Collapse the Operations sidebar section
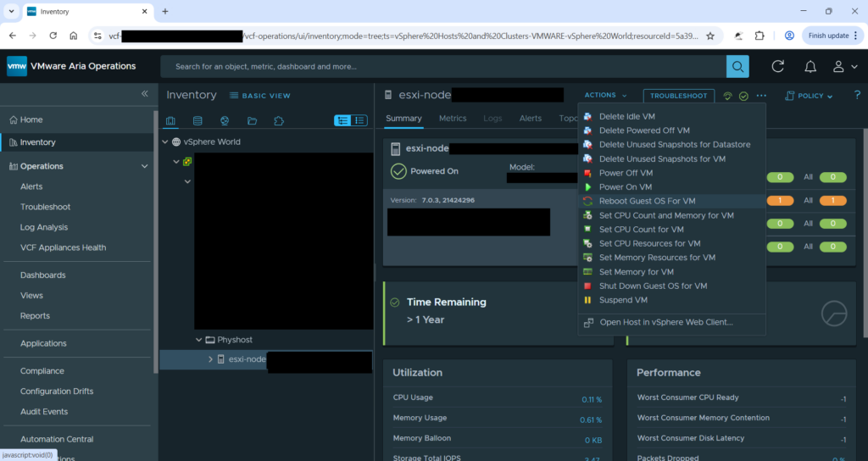 click(144, 166)
